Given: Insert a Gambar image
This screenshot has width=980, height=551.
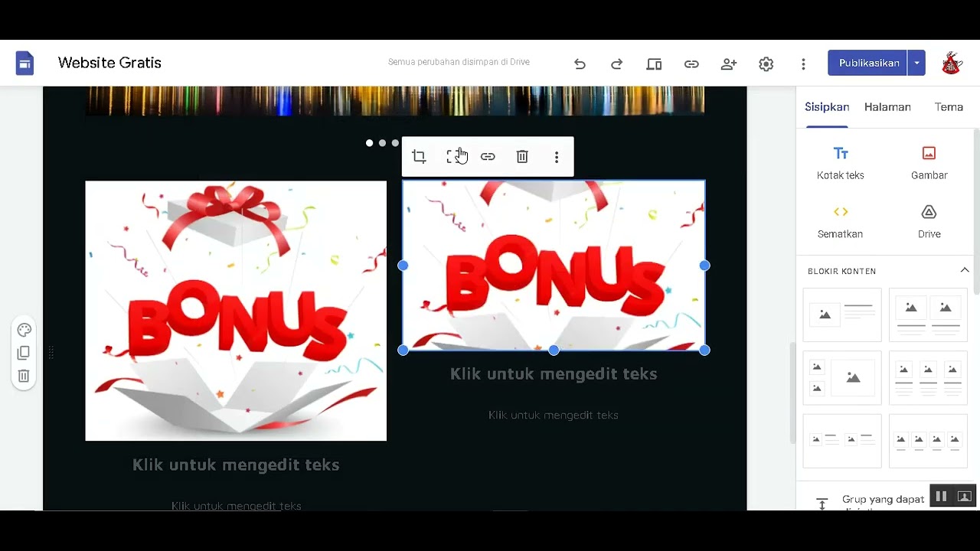Looking at the screenshot, I should [929, 163].
